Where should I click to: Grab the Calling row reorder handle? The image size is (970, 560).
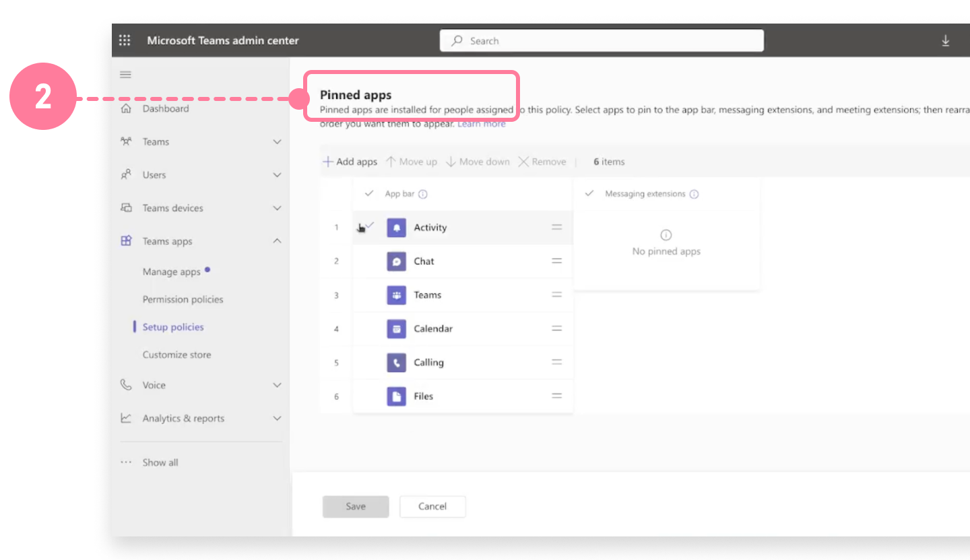point(557,362)
